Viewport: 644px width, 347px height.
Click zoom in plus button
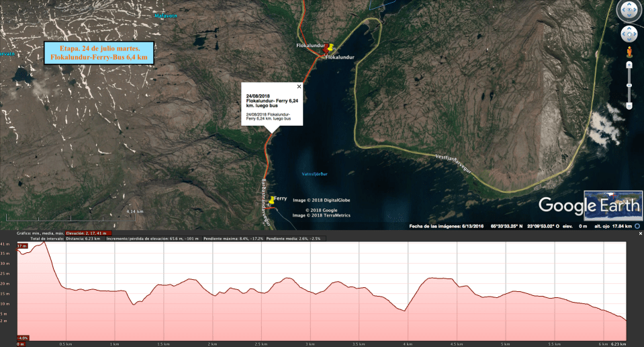click(629, 65)
